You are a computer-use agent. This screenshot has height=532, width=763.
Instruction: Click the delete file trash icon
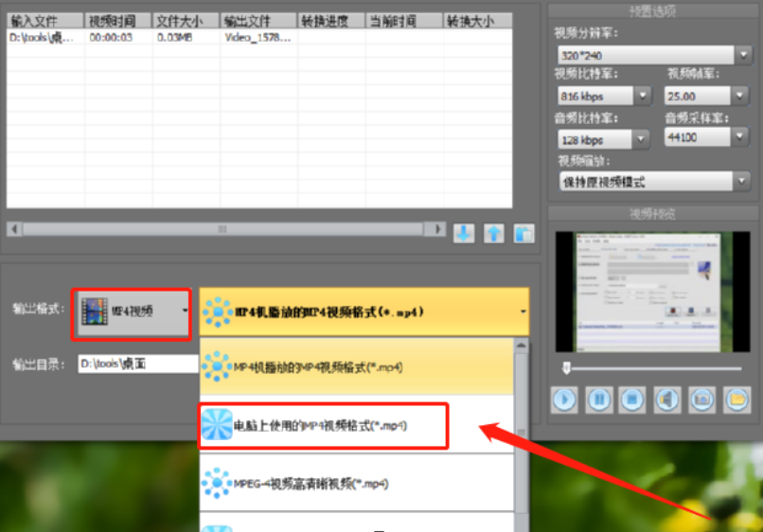pos(524,234)
